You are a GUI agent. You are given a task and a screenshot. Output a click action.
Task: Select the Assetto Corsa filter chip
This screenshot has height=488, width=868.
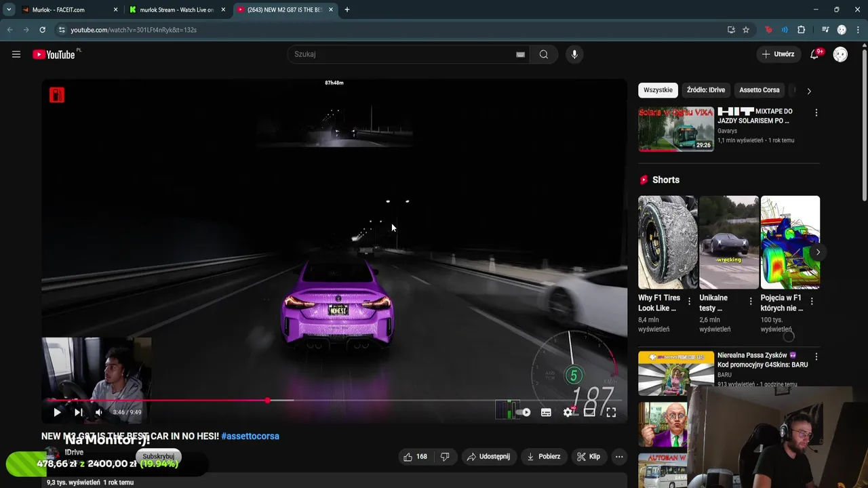tap(759, 90)
